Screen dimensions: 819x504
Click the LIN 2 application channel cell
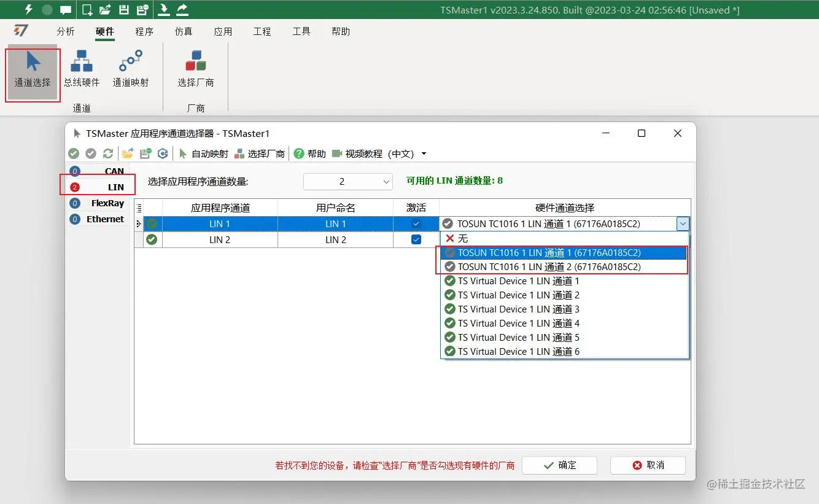tap(220, 239)
